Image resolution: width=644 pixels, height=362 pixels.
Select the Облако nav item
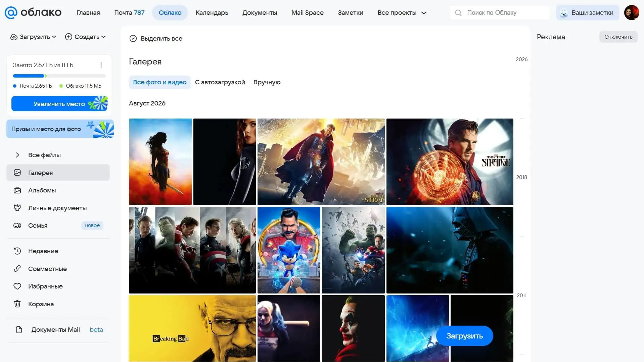(x=170, y=13)
